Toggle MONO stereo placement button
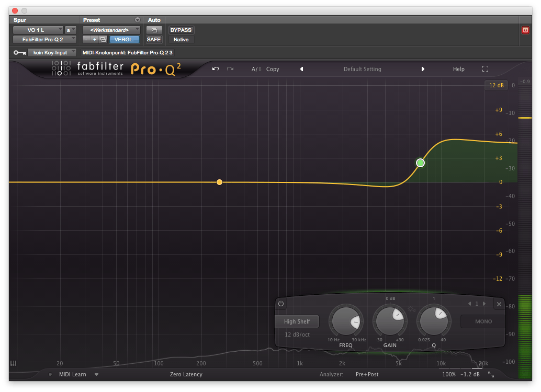 tap(483, 321)
